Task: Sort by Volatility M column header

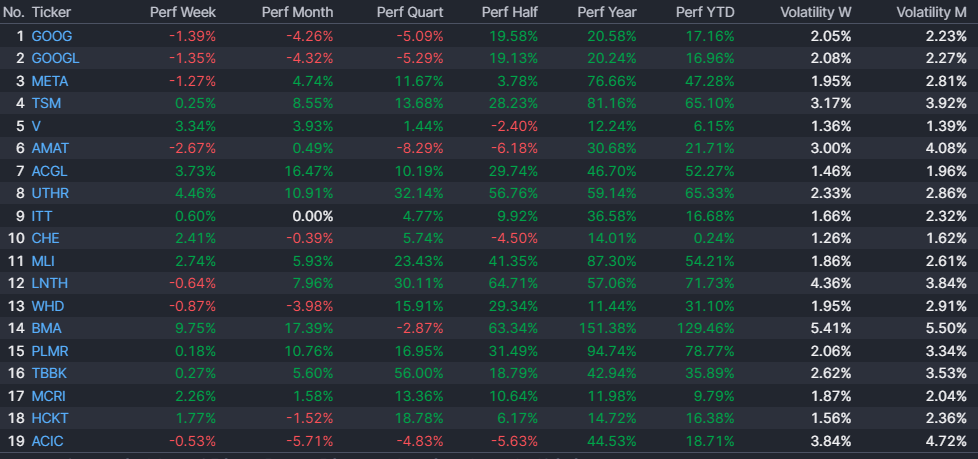Action: [x=932, y=12]
